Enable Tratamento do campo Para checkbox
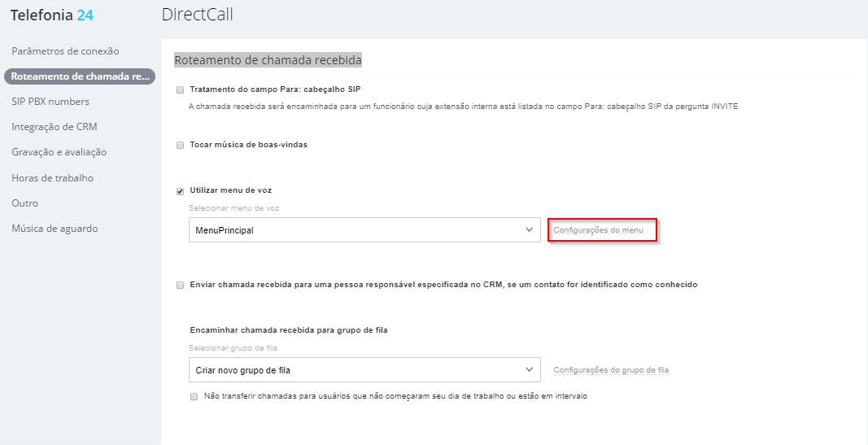This screenshot has width=868, height=445. [180, 89]
